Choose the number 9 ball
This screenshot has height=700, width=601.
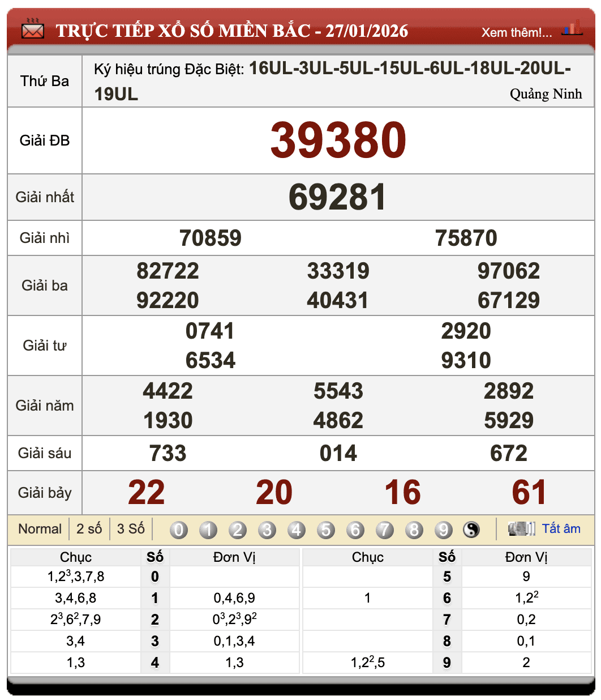[x=444, y=530]
